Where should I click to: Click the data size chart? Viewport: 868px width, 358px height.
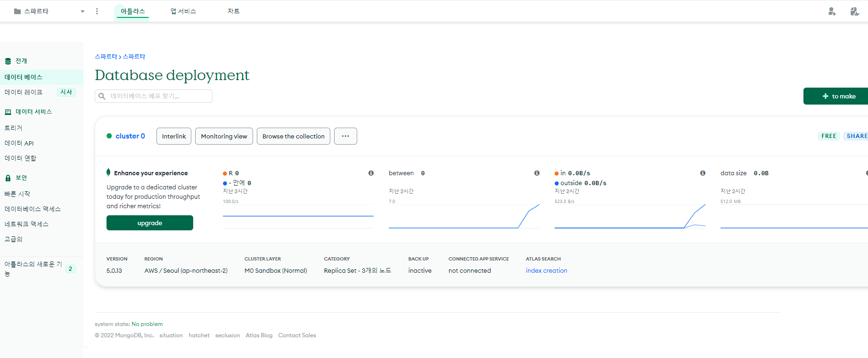pos(794,216)
